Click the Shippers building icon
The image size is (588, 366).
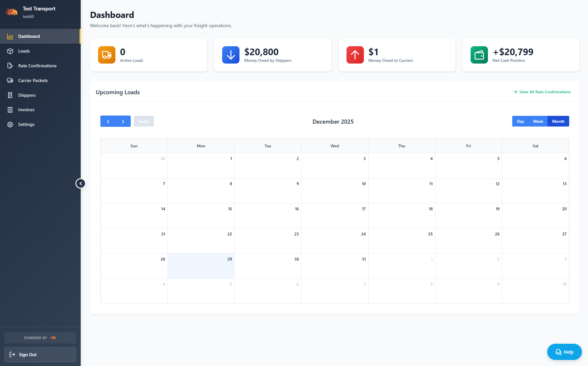10,95
